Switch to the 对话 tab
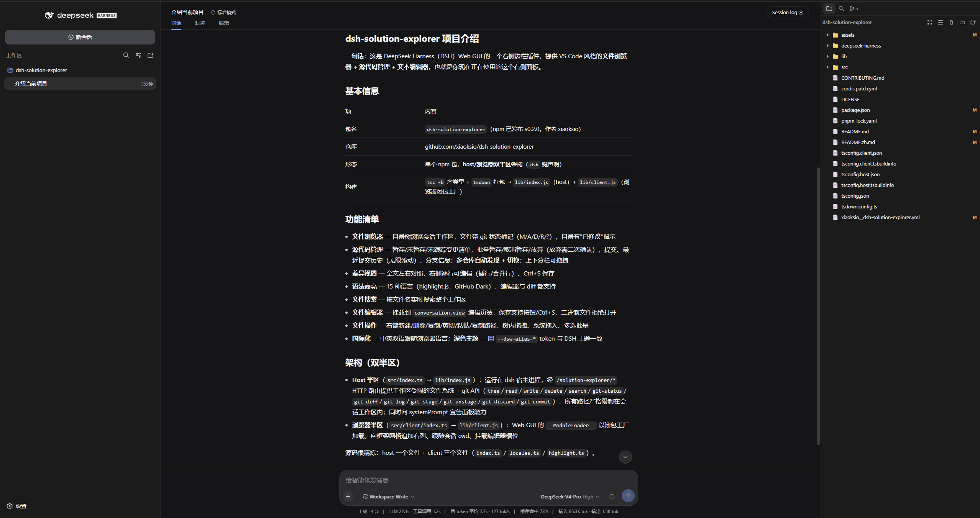The height and width of the screenshot is (518, 980). (176, 23)
